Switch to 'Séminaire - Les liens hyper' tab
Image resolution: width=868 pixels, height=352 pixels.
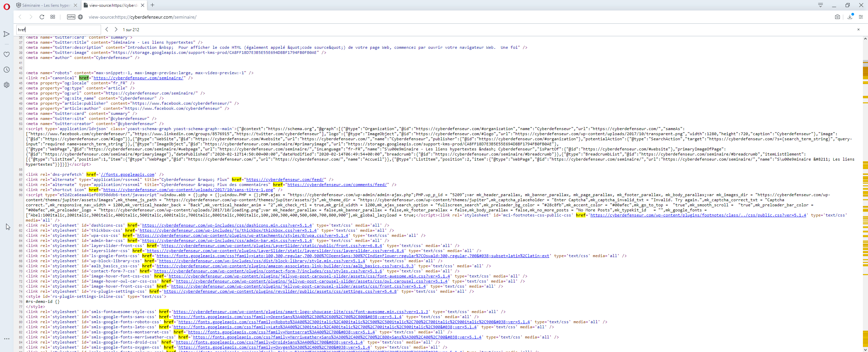[46, 5]
